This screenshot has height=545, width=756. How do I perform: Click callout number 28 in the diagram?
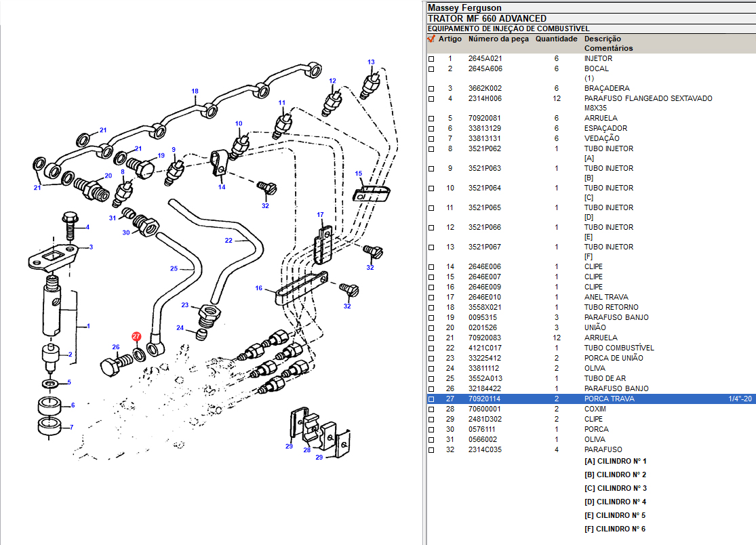[x=306, y=450]
